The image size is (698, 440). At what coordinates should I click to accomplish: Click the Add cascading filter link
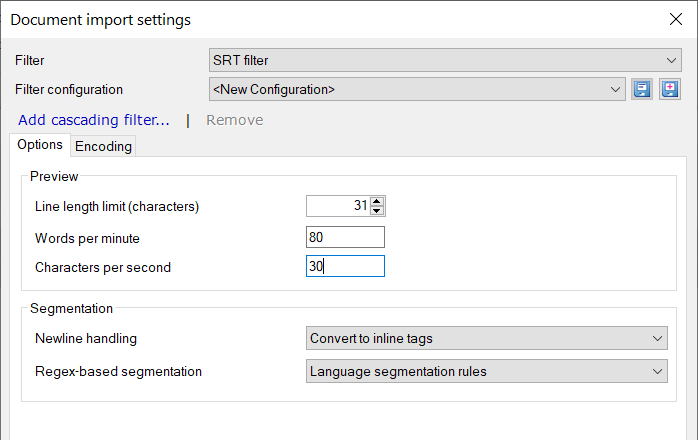[94, 120]
